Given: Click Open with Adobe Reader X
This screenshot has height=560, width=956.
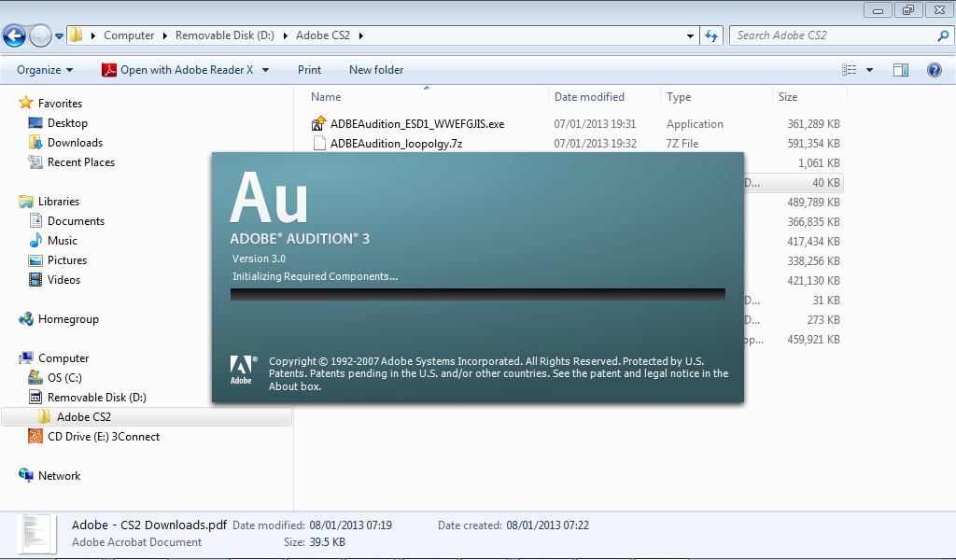Looking at the screenshot, I should pos(177,70).
